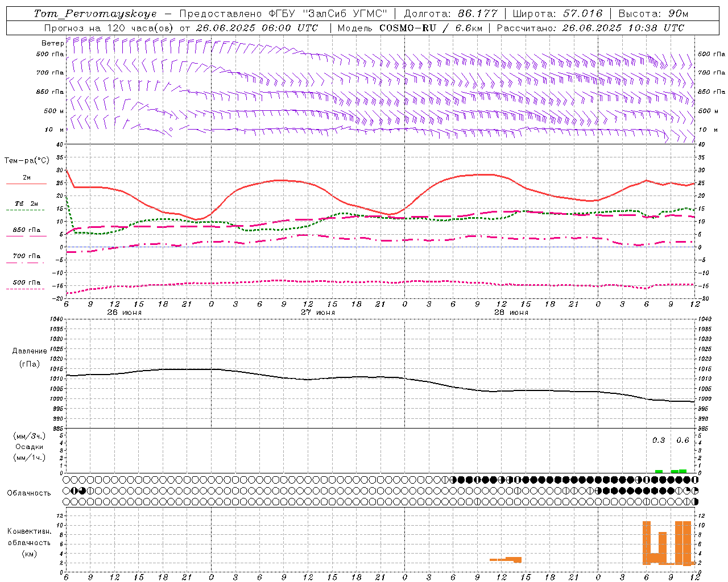
Task: Select the altitude label Высота: 90м
Action: click(x=653, y=14)
